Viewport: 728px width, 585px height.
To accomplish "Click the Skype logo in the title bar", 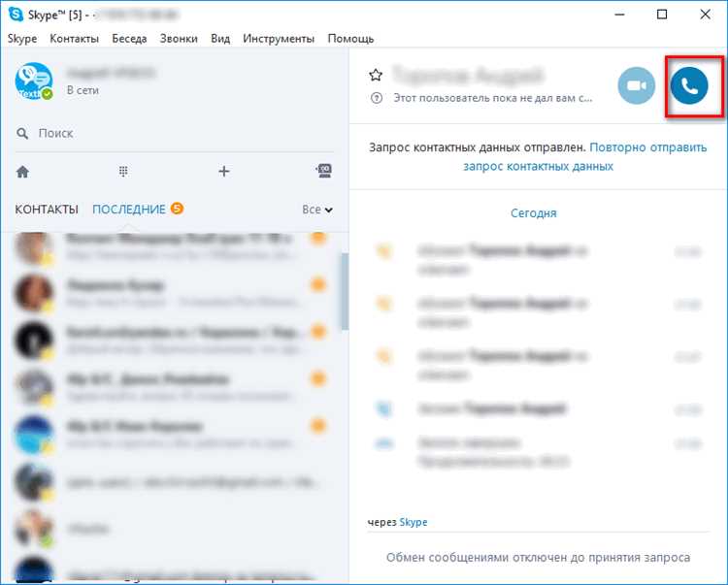I will pyautogui.click(x=16, y=15).
